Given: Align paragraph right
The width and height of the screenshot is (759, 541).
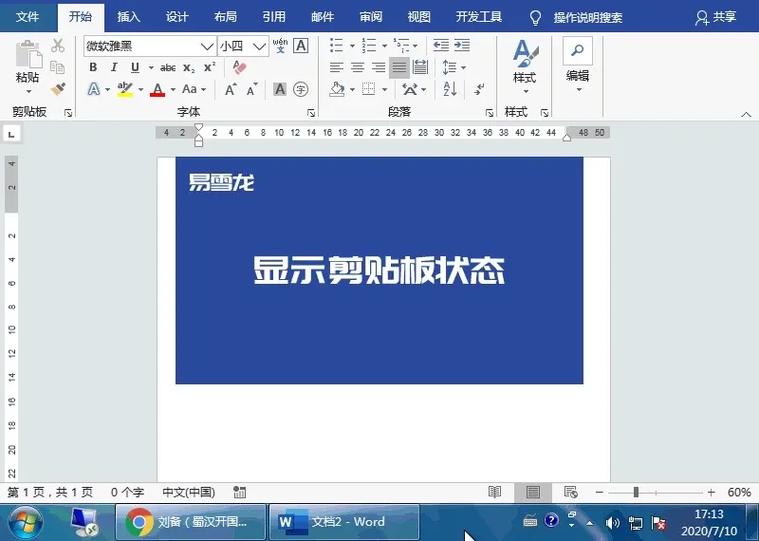Looking at the screenshot, I should pos(378,67).
